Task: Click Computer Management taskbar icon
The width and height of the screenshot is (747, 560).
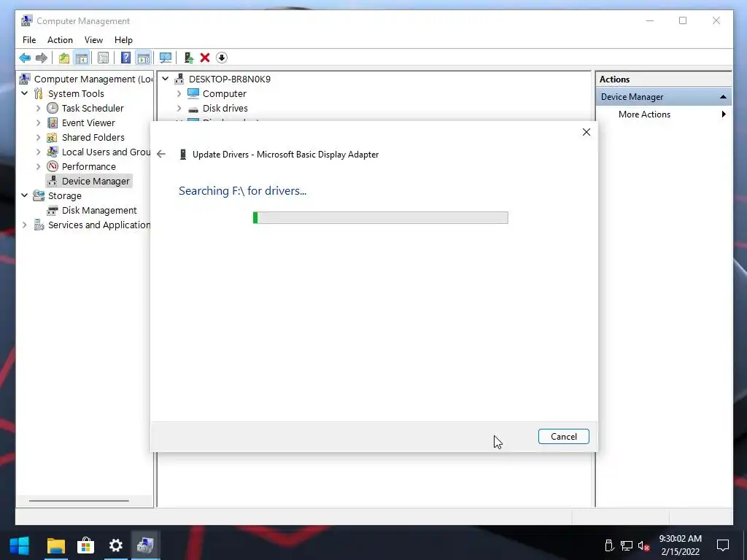Action: [x=145, y=545]
